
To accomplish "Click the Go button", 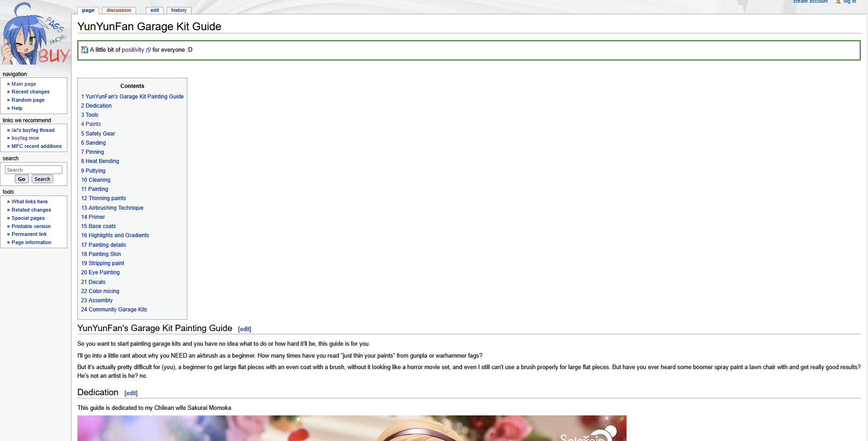I will pos(22,179).
